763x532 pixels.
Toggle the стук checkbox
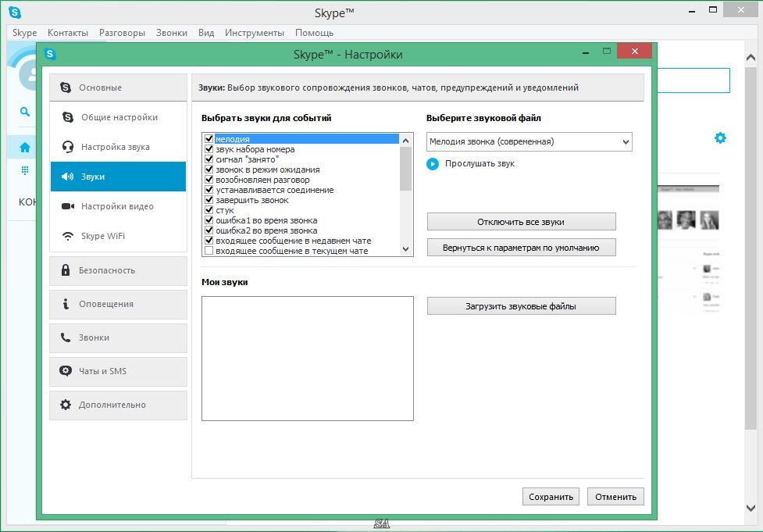coord(209,210)
